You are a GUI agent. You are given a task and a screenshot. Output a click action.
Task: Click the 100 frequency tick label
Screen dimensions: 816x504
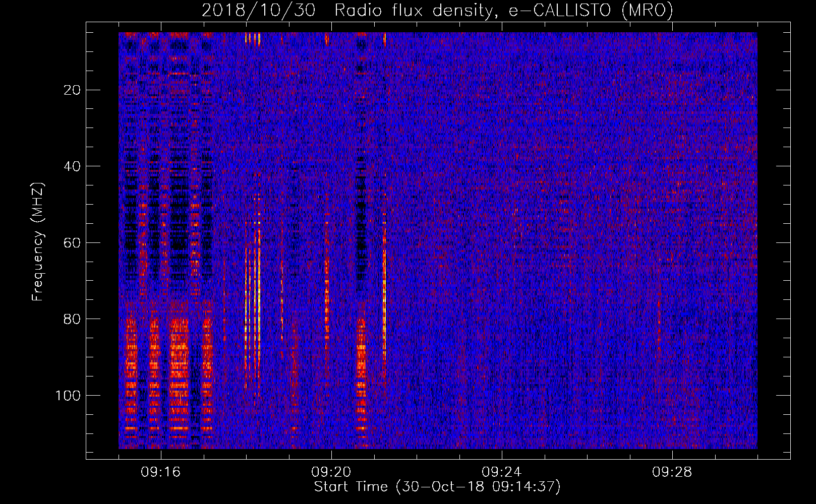pos(68,396)
